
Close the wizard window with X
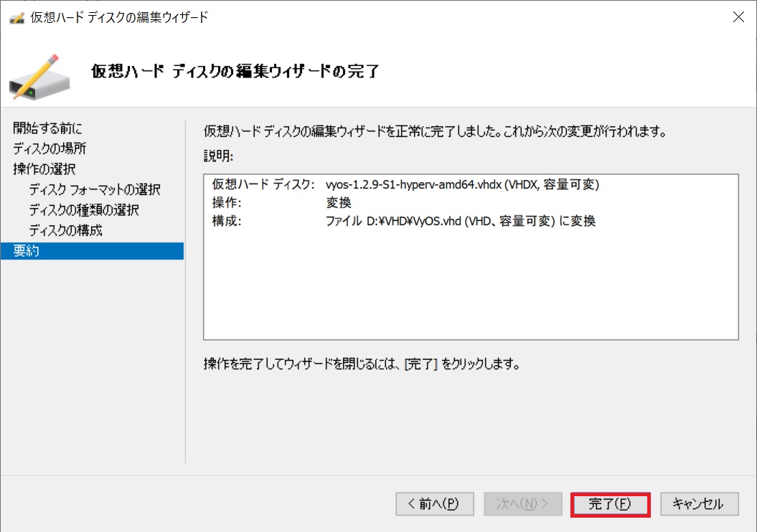click(738, 17)
